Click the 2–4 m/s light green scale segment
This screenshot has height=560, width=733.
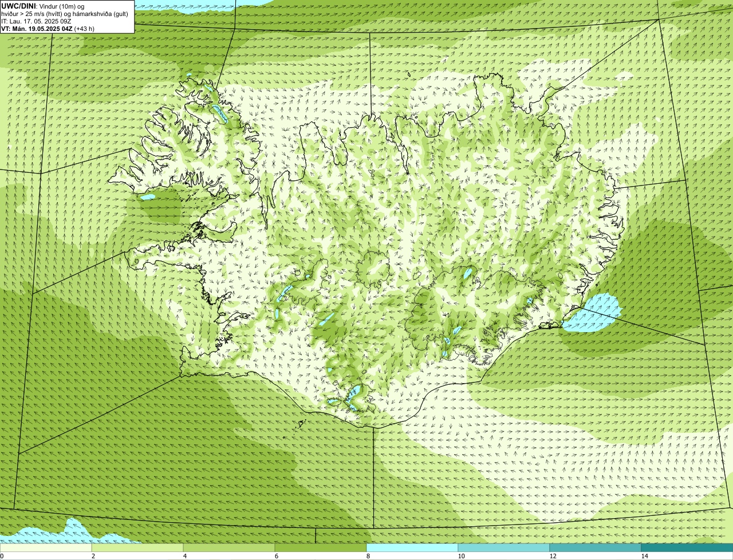pyautogui.click(x=137, y=547)
